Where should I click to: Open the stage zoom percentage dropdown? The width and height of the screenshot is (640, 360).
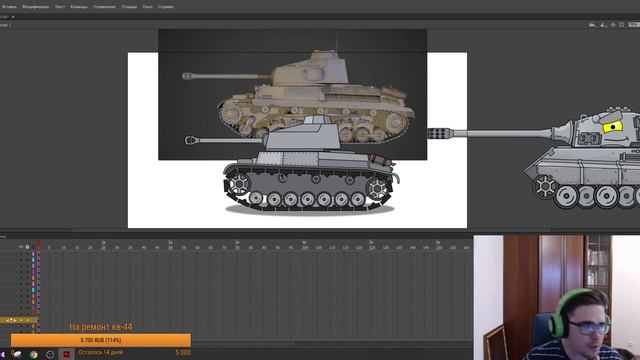point(633,25)
